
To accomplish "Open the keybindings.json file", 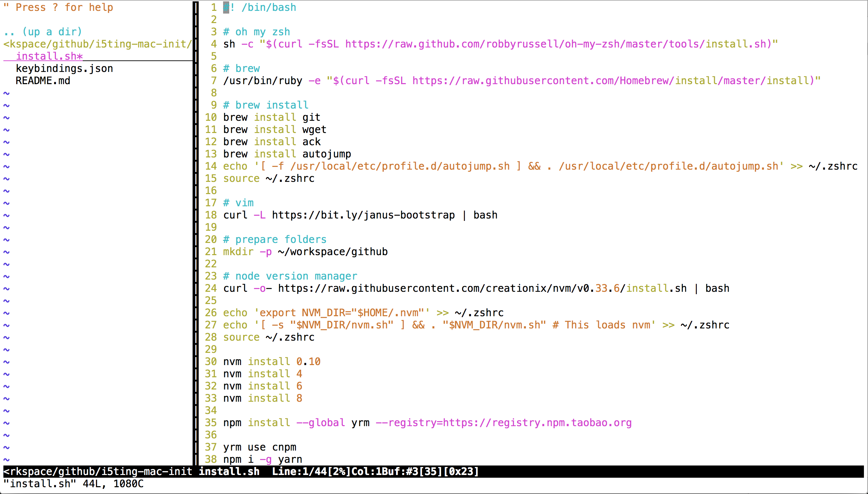I will click(64, 69).
